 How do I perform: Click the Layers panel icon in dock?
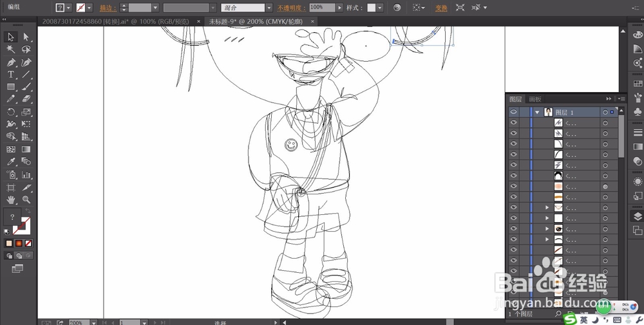pos(638,217)
